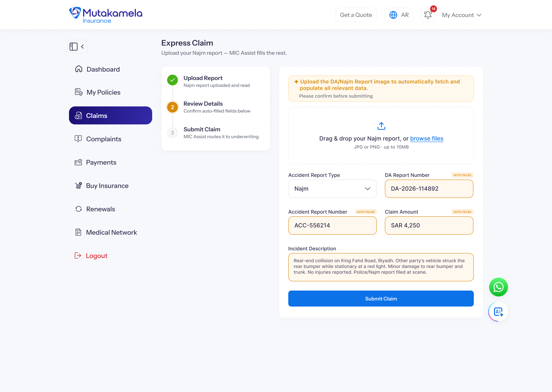Expand the My Account dropdown
The height and width of the screenshot is (392, 552).
tap(461, 15)
